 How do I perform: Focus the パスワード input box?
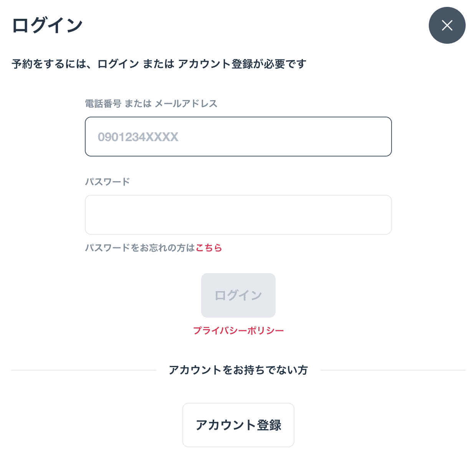[x=238, y=215]
